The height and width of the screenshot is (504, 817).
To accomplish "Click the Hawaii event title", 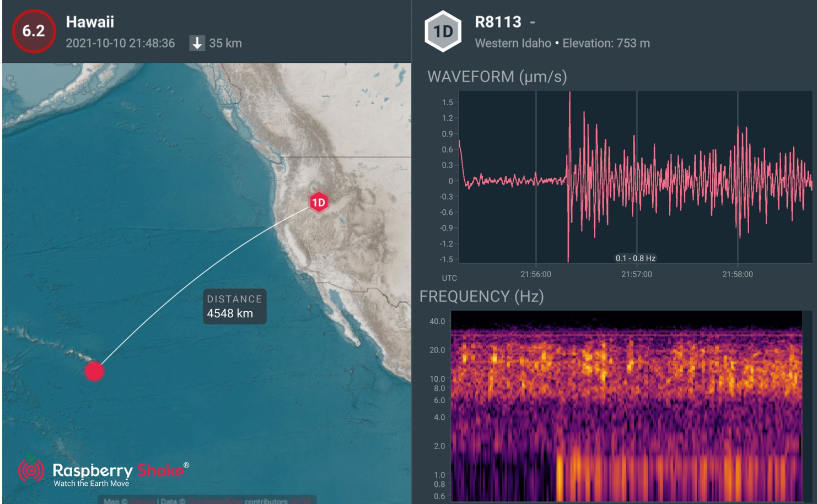I will click(x=90, y=22).
